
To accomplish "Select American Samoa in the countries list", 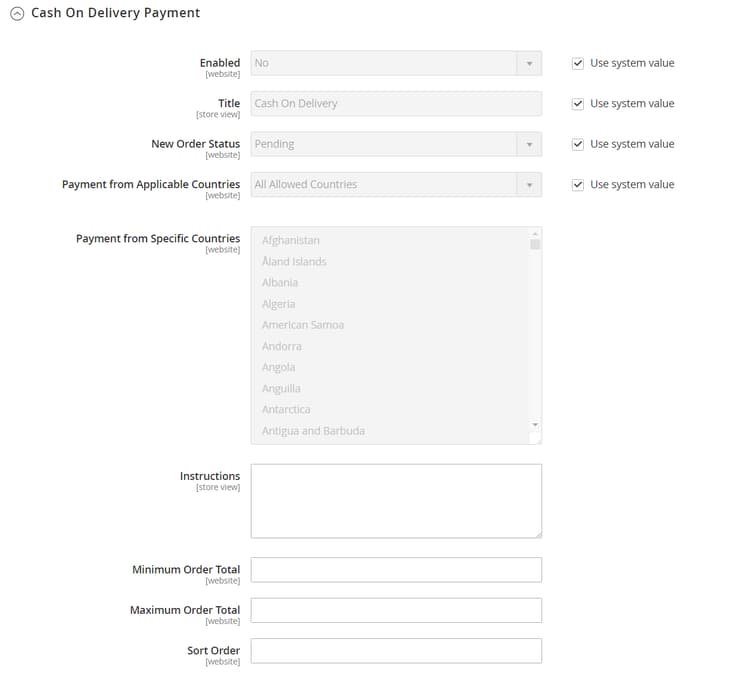I will [303, 325].
